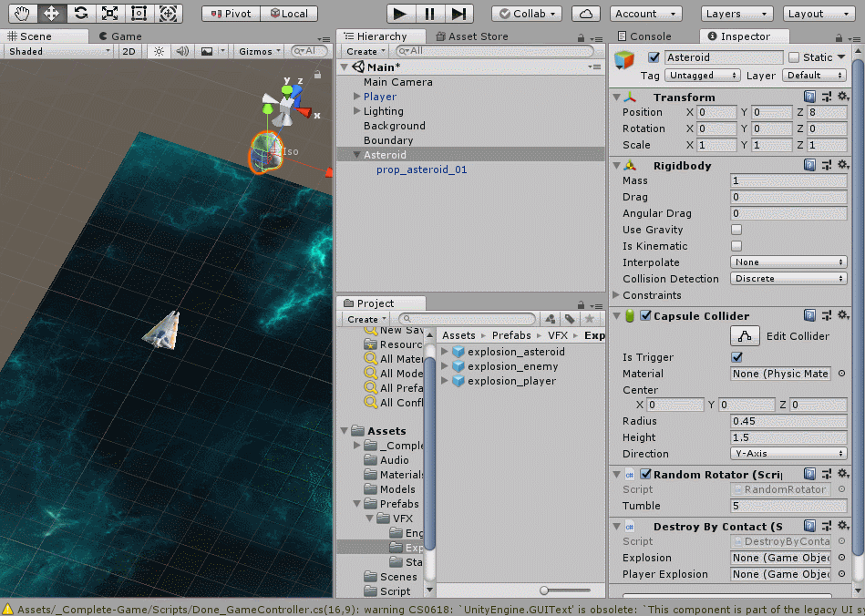
Task: Start Play mode
Action: [x=400, y=14]
